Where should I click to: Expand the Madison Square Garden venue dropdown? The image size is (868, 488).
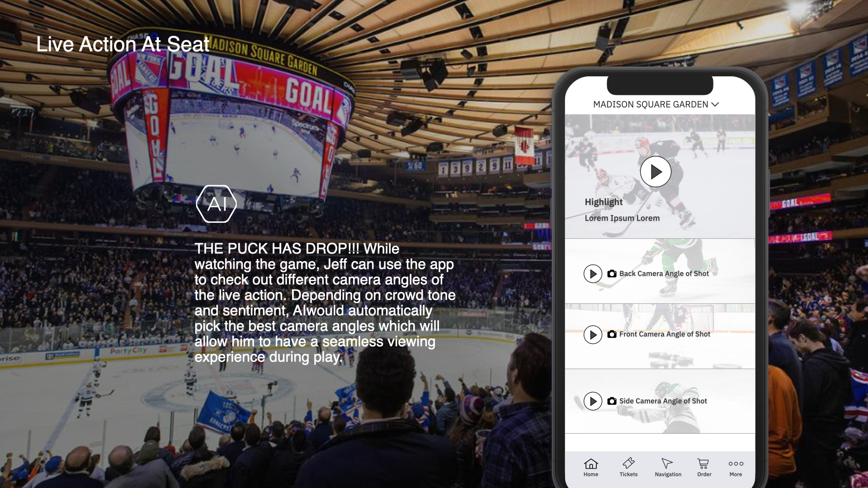[x=656, y=104]
